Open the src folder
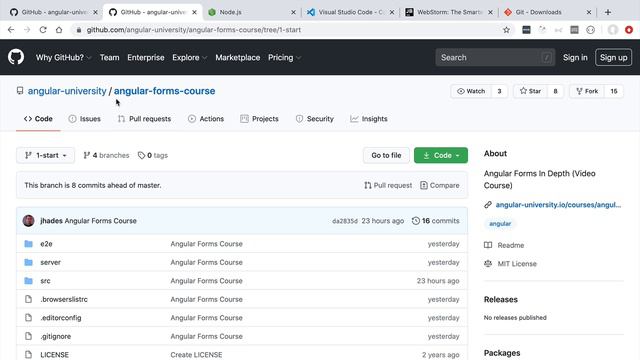The image size is (640, 360). point(45,281)
